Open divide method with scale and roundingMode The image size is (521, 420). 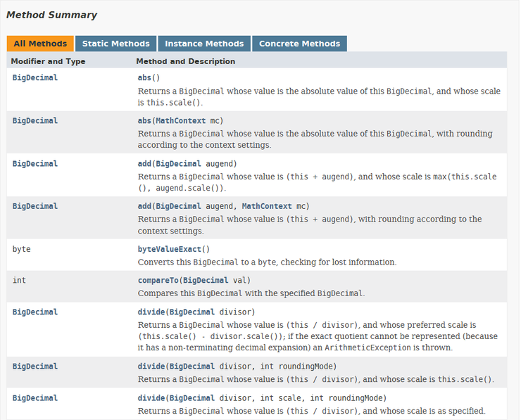point(153,398)
